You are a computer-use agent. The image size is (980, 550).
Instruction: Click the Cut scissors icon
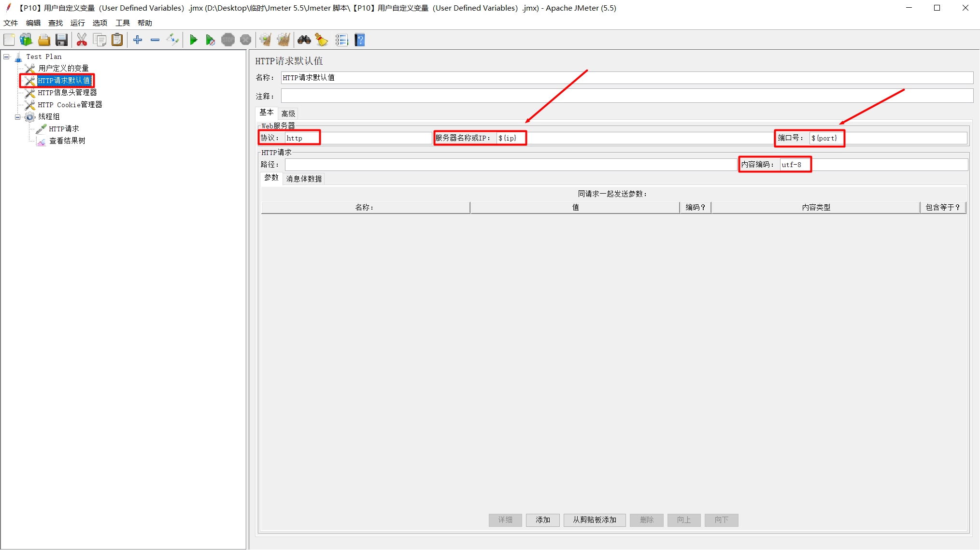coord(82,40)
